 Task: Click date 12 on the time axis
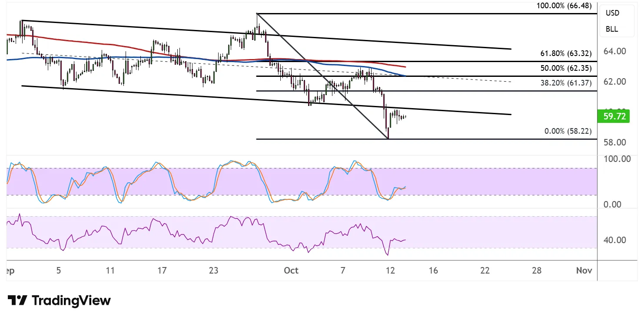pyautogui.click(x=390, y=271)
